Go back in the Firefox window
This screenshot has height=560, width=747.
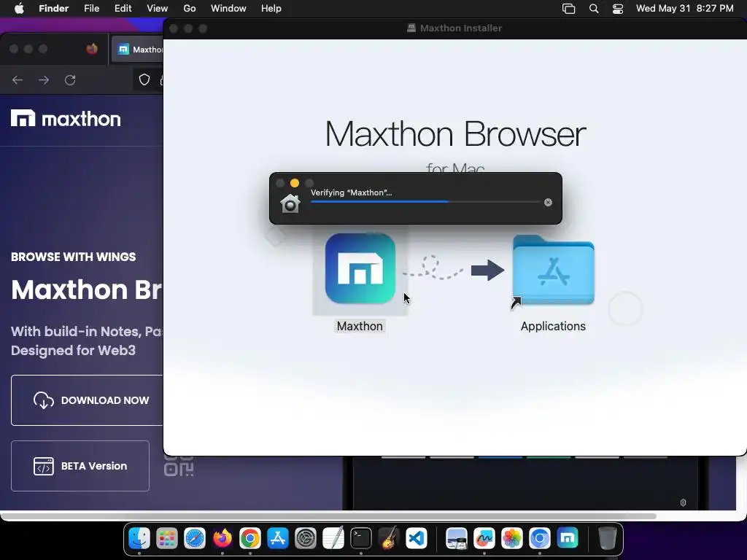coord(18,80)
